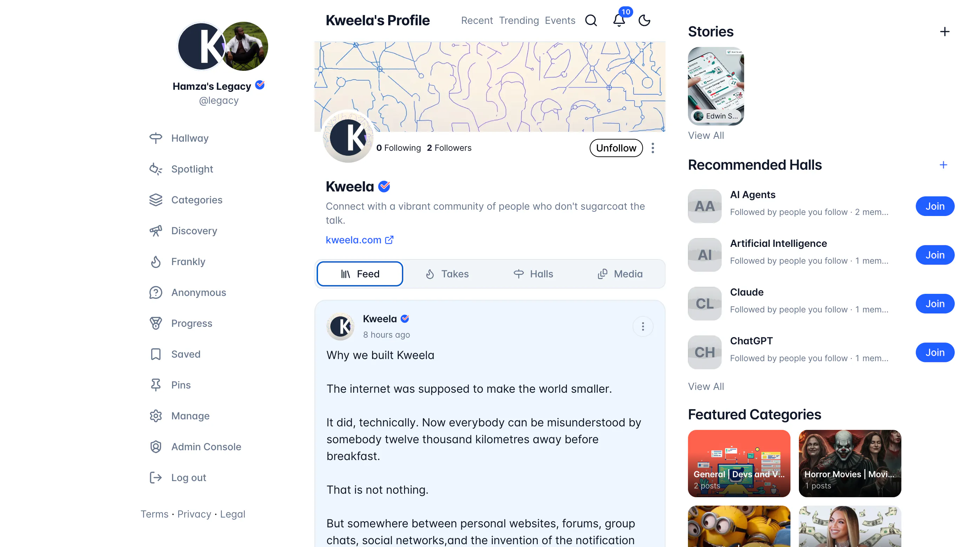The width and height of the screenshot is (980, 547).
Task: Open Kweela post three-dot menu
Action: point(643,326)
